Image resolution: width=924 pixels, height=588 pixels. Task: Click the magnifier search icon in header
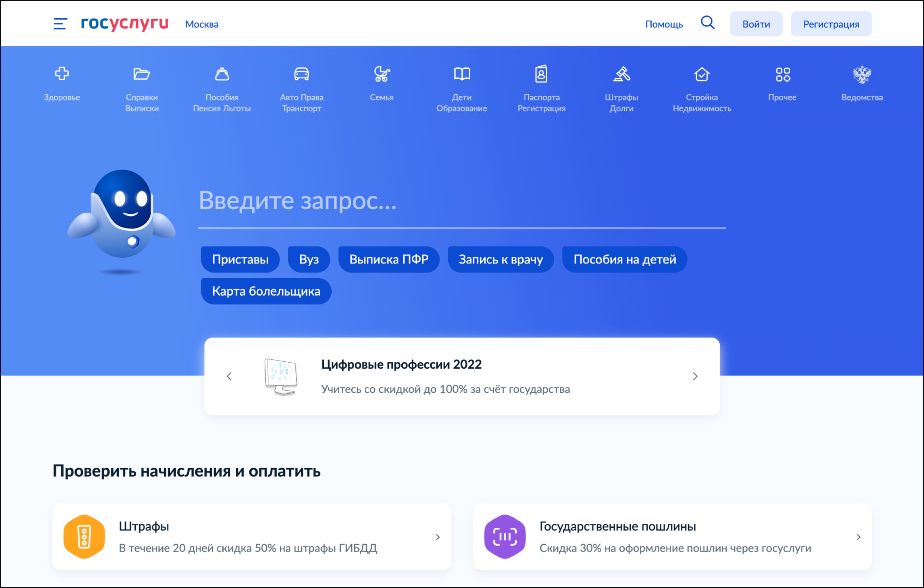pyautogui.click(x=707, y=23)
